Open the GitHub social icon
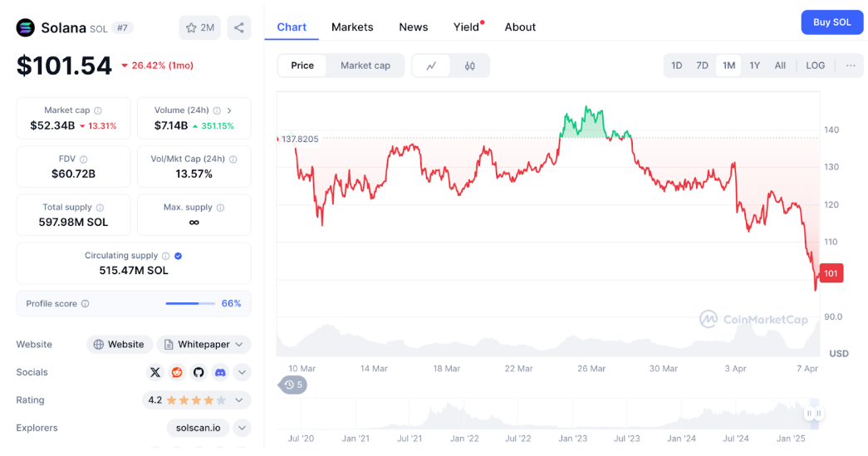This screenshot has height=456, width=868. click(199, 372)
